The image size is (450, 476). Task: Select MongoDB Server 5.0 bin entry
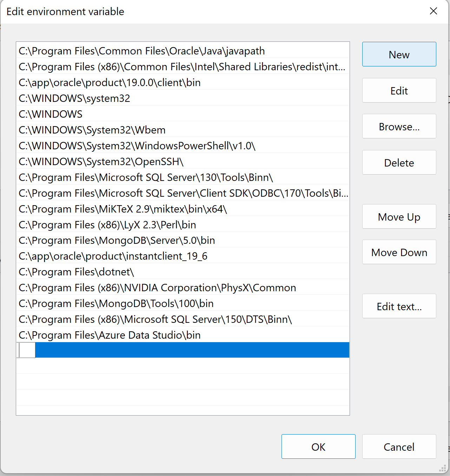pos(183,240)
